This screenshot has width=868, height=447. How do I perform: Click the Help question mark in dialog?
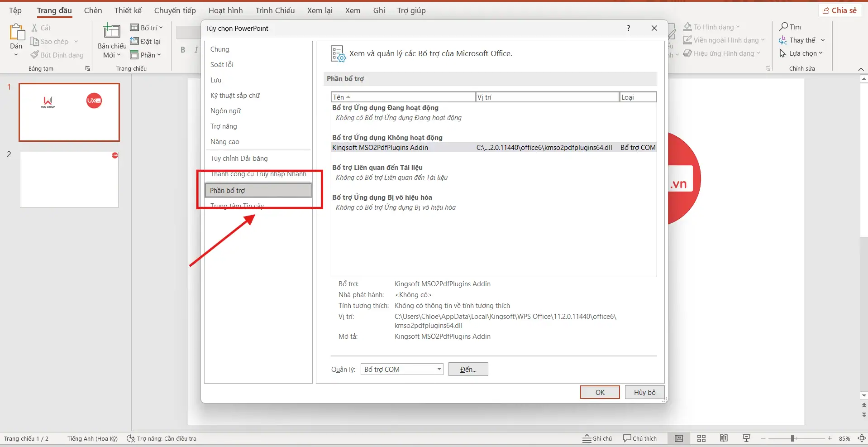pyautogui.click(x=628, y=28)
